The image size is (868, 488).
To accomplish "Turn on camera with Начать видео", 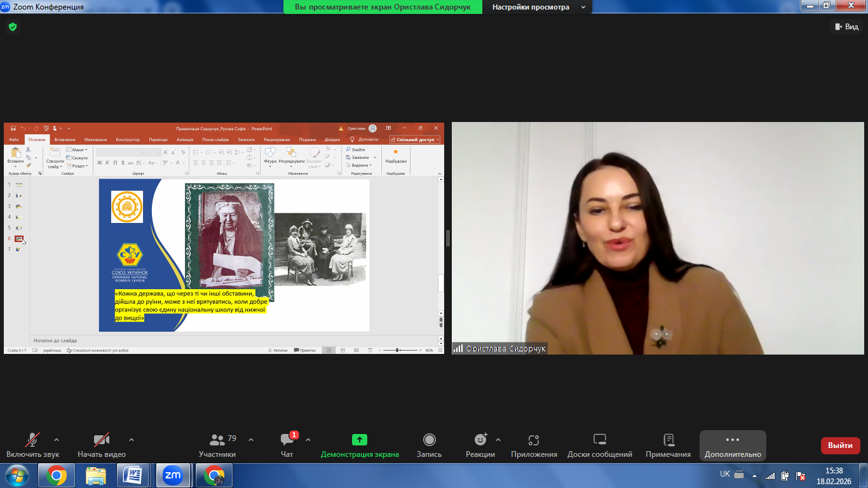I will (102, 445).
